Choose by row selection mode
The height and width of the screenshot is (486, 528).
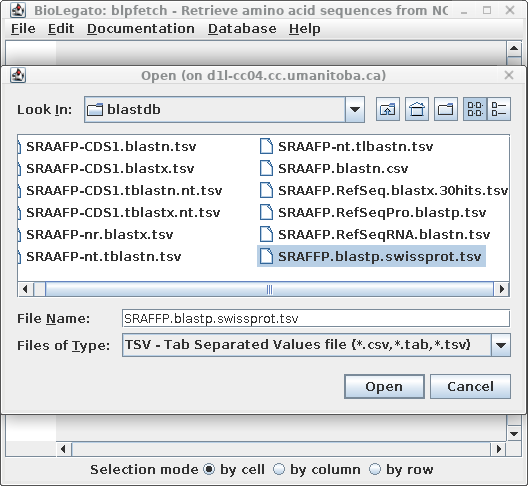375,469
